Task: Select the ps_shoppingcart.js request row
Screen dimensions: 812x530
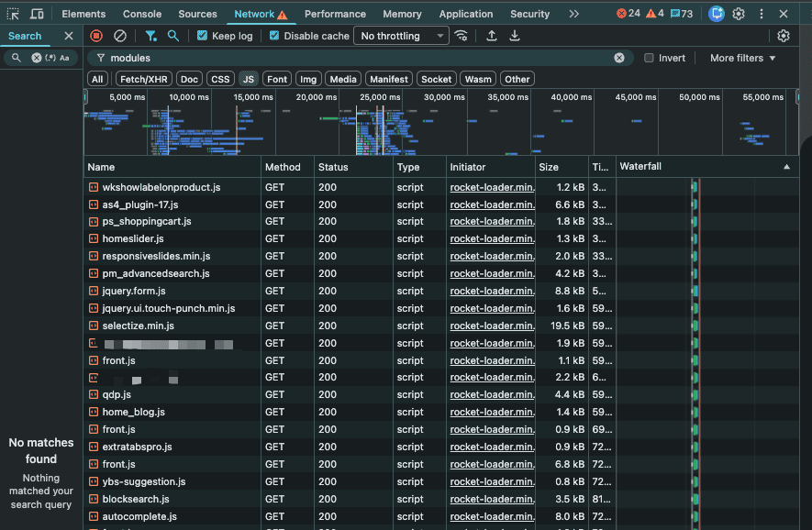Action: point(441,222)
